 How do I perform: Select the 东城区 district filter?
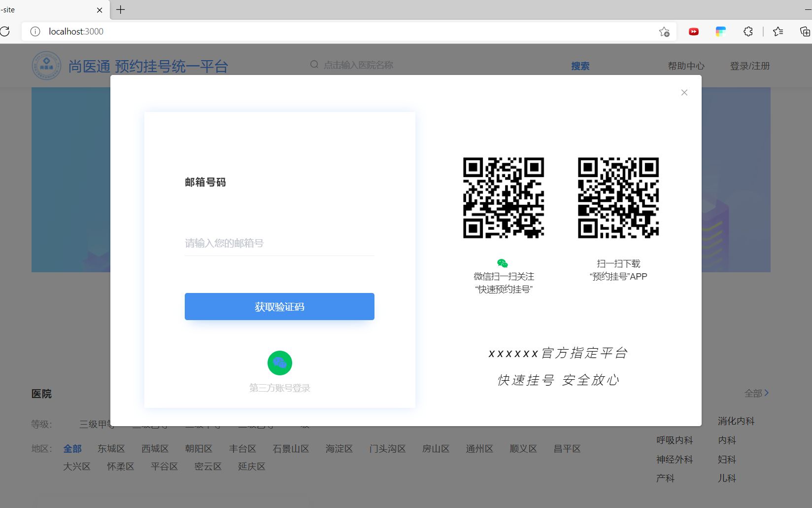click(x=111, y=449)
